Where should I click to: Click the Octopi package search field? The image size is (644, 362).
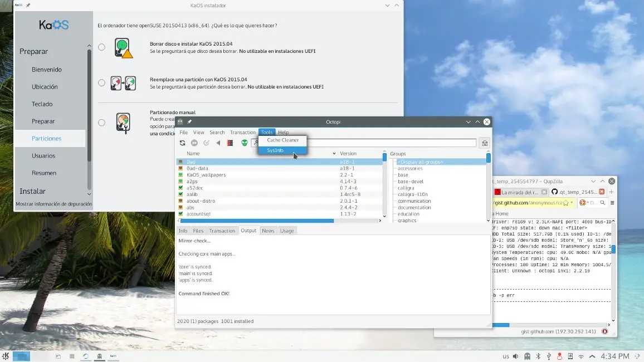coord(392,143)
